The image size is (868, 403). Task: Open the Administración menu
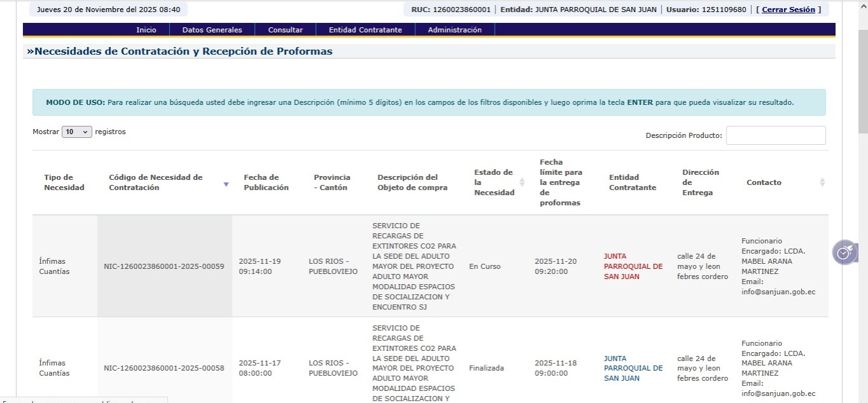tap(455, 30)
